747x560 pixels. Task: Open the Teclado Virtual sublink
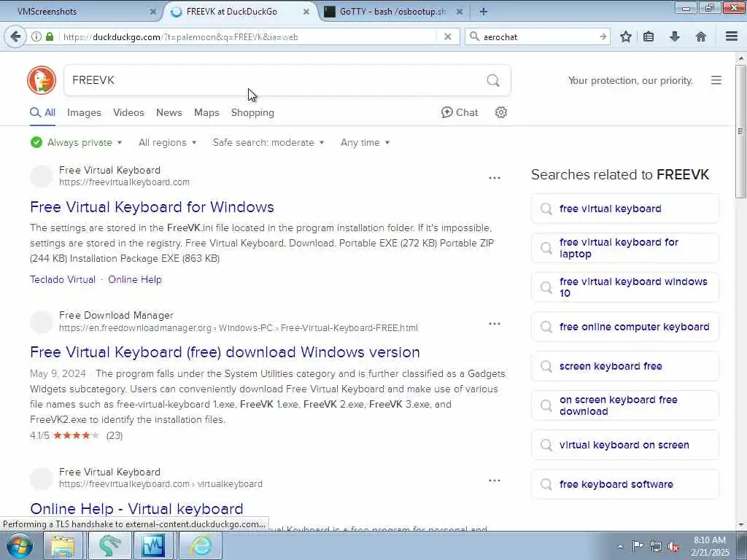tap(63, 279)
